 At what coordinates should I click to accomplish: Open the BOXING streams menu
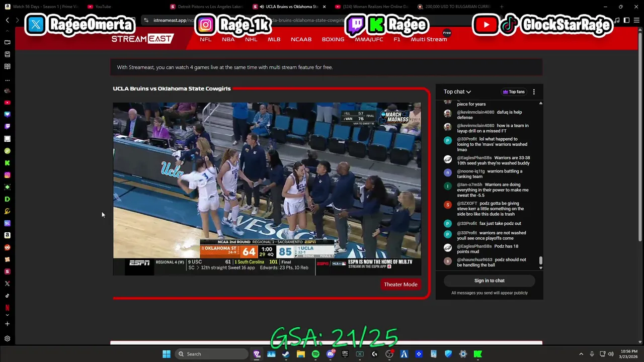click(333, 39)
